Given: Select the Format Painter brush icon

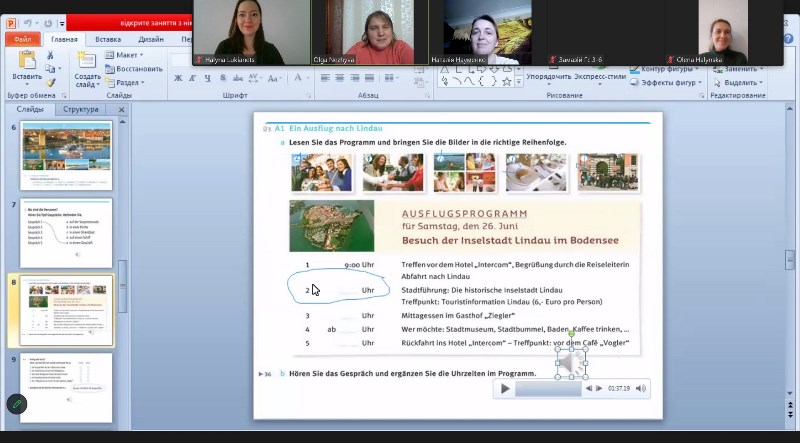Looking at the screenshot, I should [x=50, y=82].
